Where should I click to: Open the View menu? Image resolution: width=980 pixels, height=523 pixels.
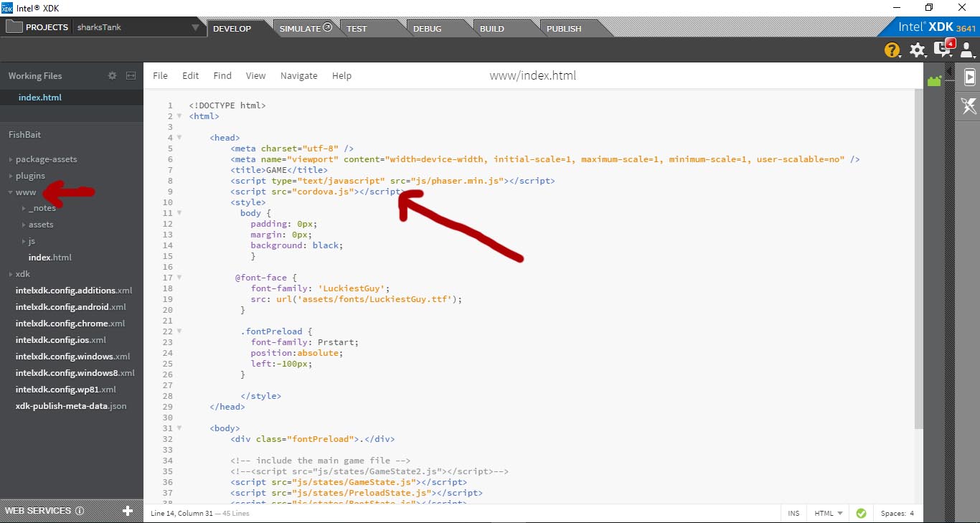click(255, 75)
